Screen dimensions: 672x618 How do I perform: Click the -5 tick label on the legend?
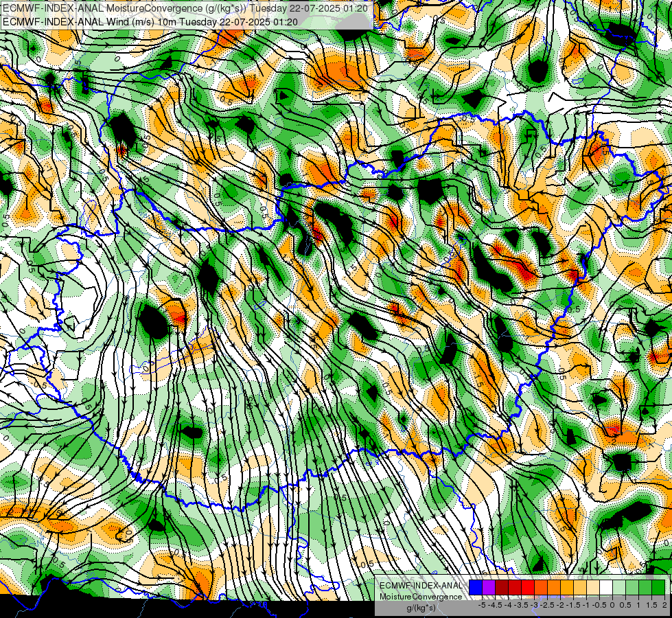482,605
